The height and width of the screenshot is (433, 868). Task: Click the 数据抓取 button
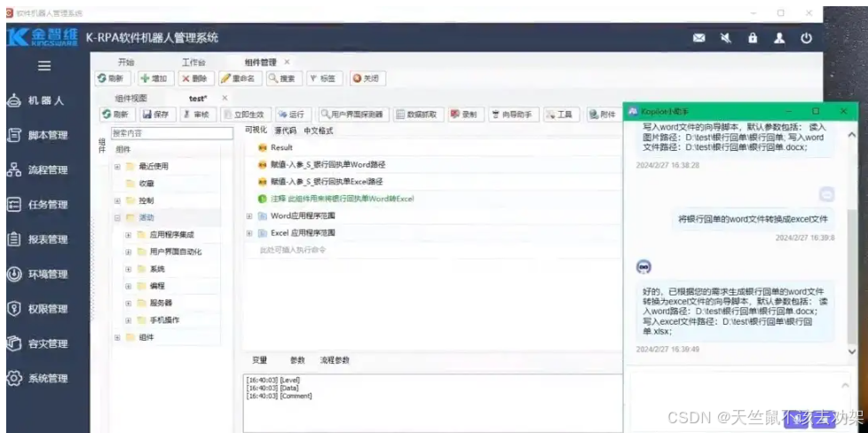(x=419, y=114)
